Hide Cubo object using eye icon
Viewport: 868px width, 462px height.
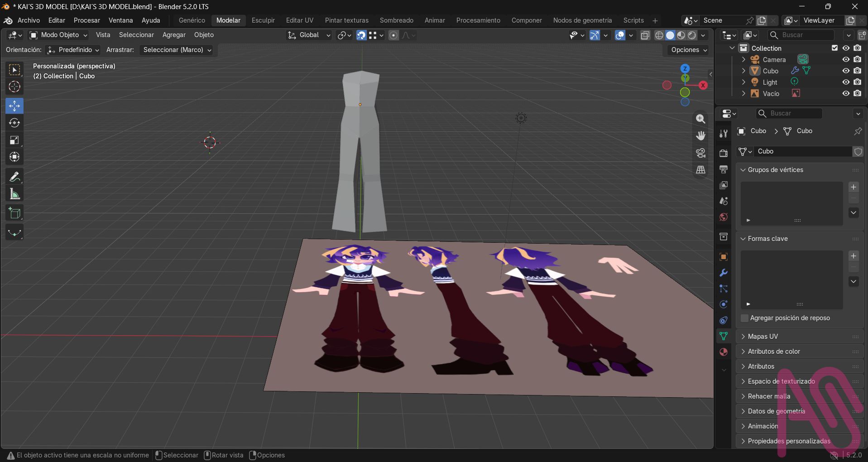pos(846,71)
